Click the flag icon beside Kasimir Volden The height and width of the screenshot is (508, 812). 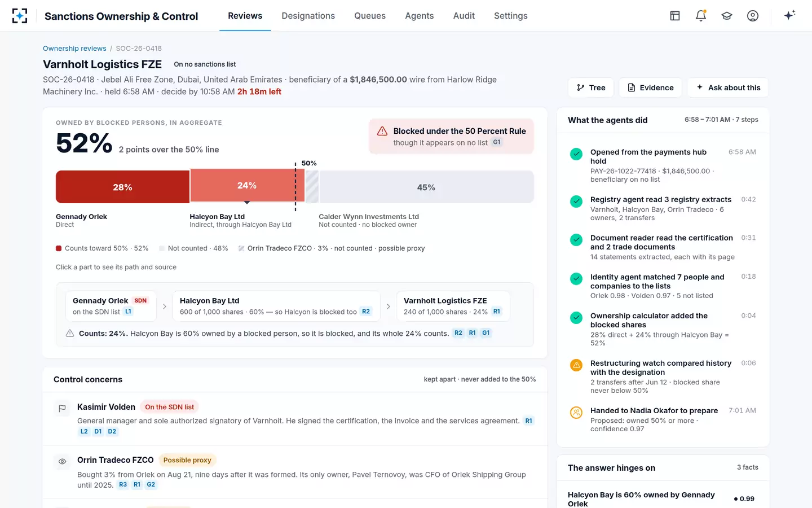tap(63, 408)
